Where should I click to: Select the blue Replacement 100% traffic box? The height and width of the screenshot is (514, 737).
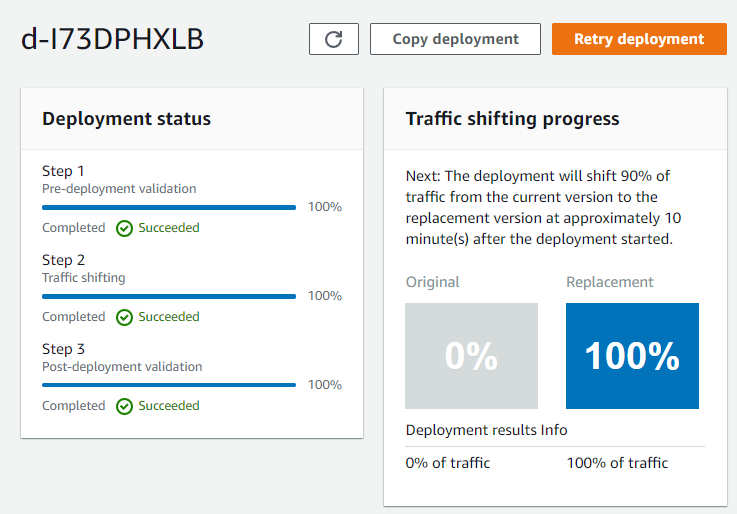coord(632,356)
